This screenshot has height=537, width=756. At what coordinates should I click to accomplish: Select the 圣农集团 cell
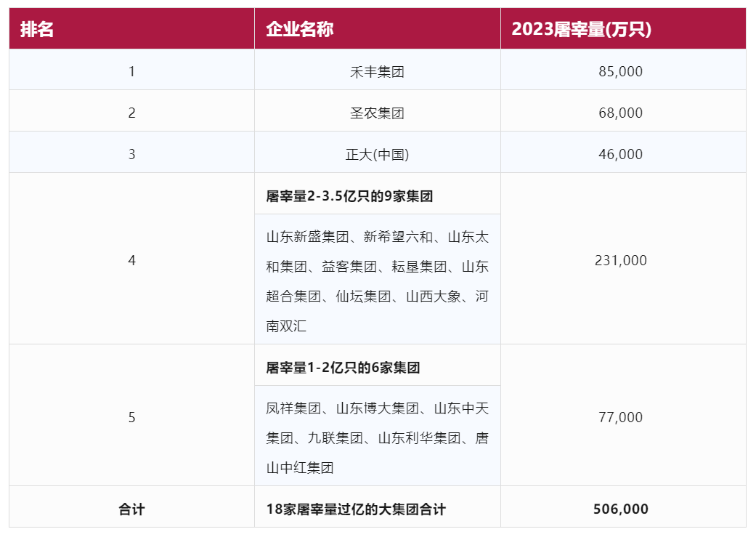point(378,111)
